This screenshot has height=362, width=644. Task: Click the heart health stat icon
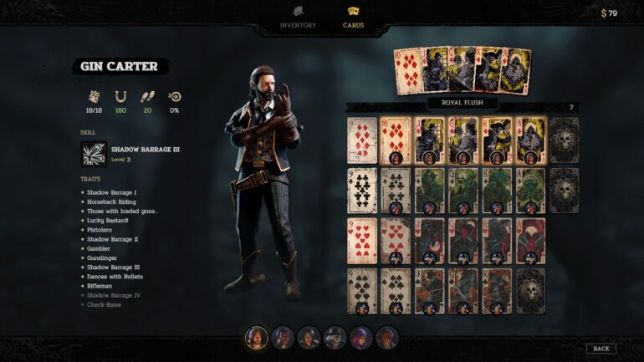click(94, 97)
